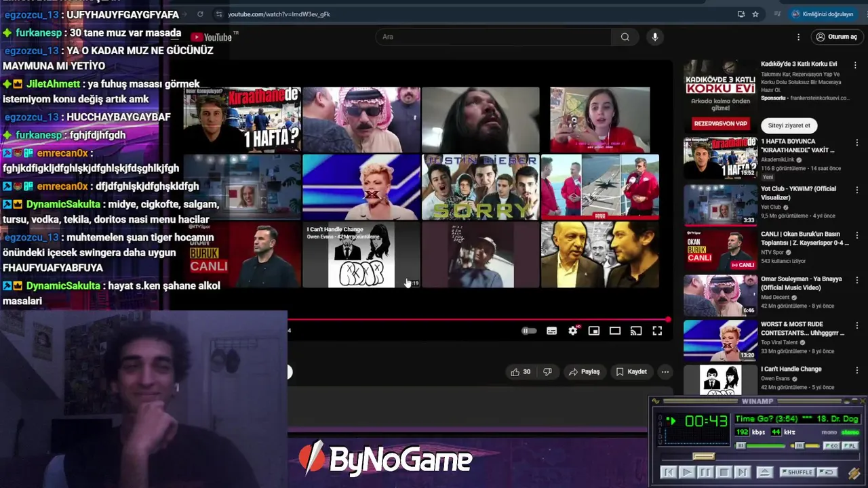Enable theater mode view
The height and width of the screenshot is (488, 868).
click(x=615, y=331)
